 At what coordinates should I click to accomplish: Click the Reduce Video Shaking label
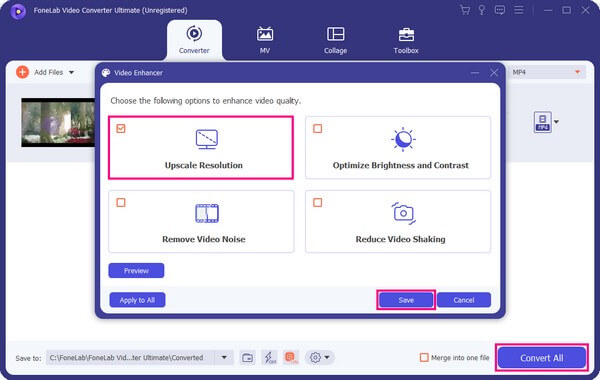click(401, 239)
